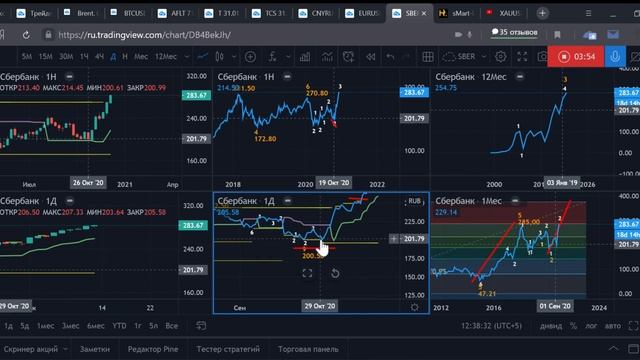
Task: Open the indicators fx icon
Action: [273, 57]
